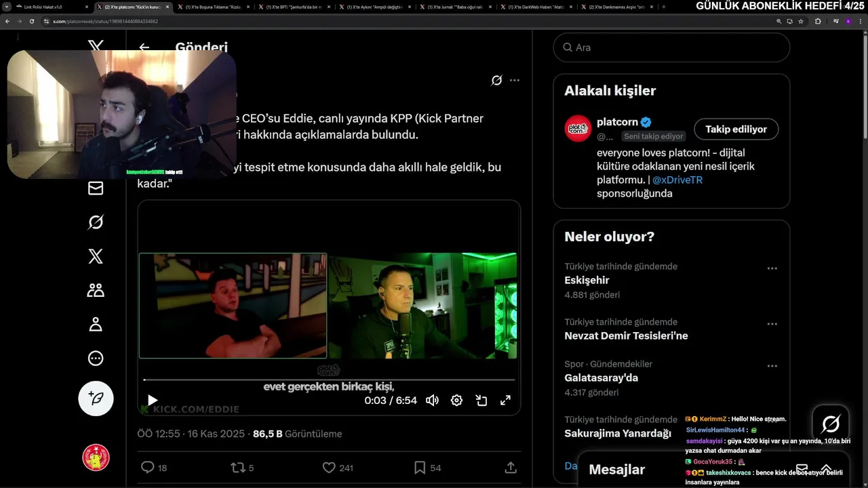Open more options for Galatasaray'da trend
The image size is (868, 488).
[x=772, y=366]
